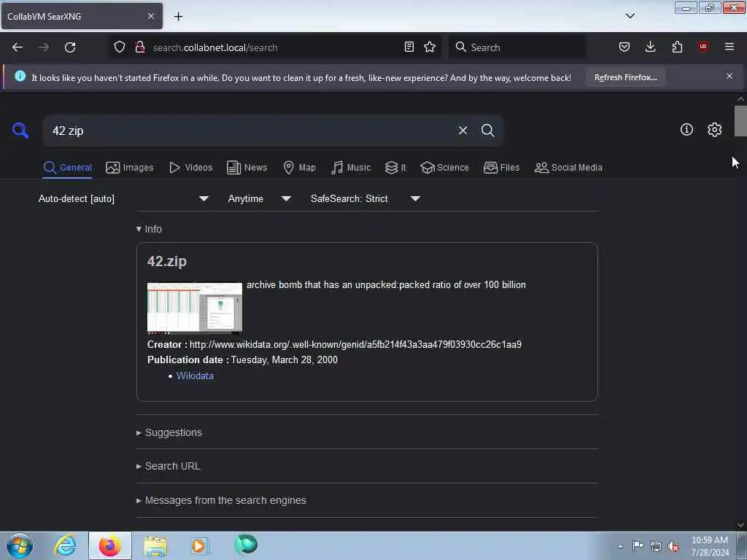Toggle reader view icon in address bar
This screenshot has height=560, width=747.
tap(409, 47)
